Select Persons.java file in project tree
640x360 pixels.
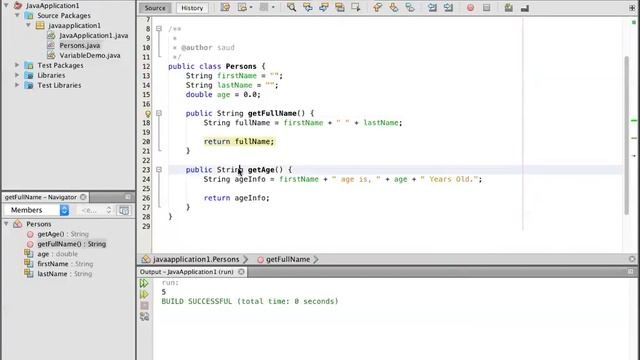(80, 45)
